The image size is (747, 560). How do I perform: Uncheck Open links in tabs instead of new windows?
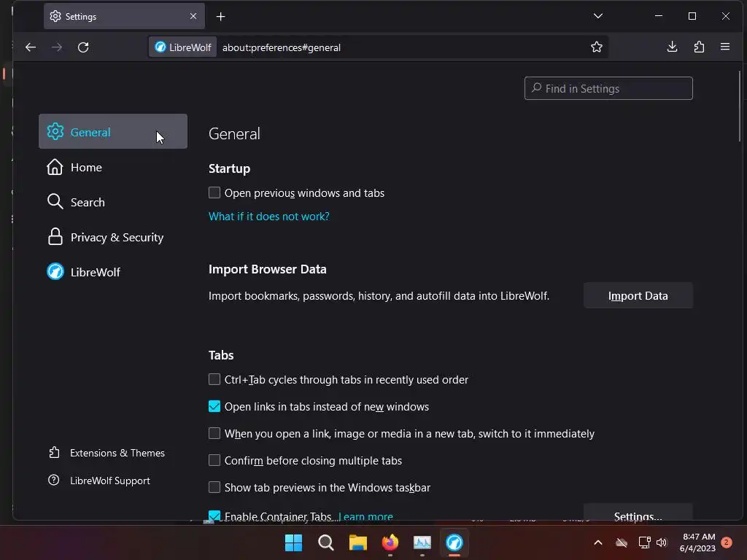214,407
